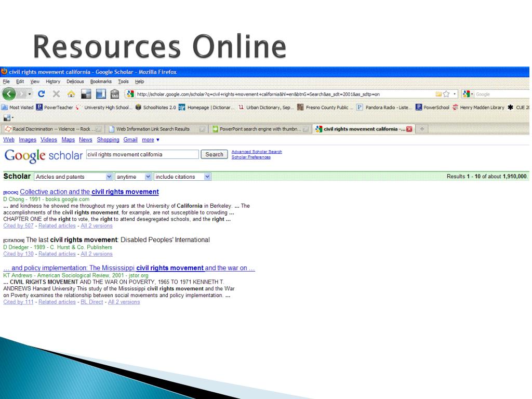Screen dimensions: 532x399
Task: Open Collective action and the civil rights movement
Action: pos(89,192)
